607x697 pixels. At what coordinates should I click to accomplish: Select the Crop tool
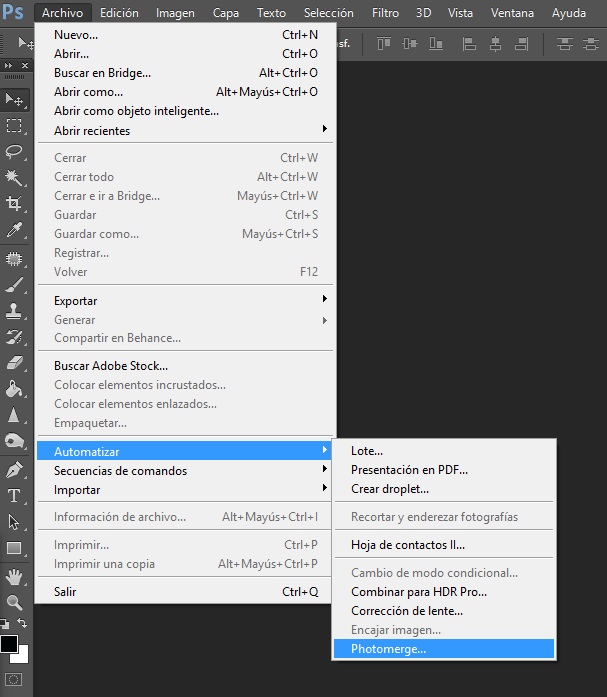pos(14,204)
